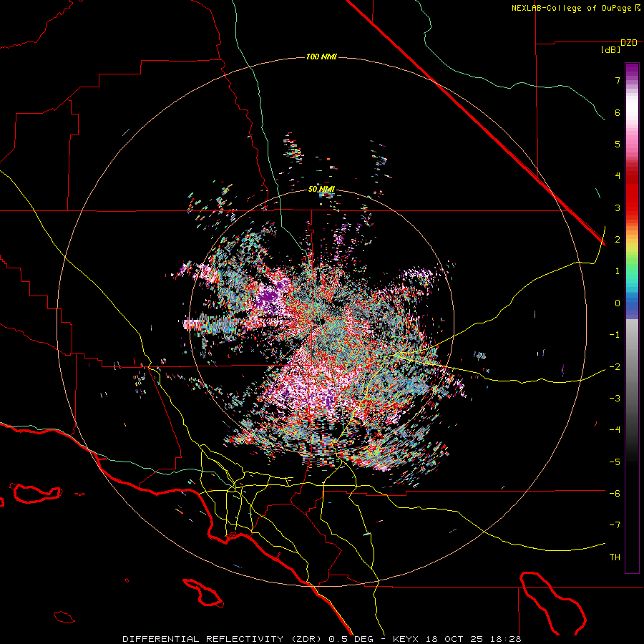Click the 'TH' label on color scale
644x644 pixels.
[x=615, y=557]
